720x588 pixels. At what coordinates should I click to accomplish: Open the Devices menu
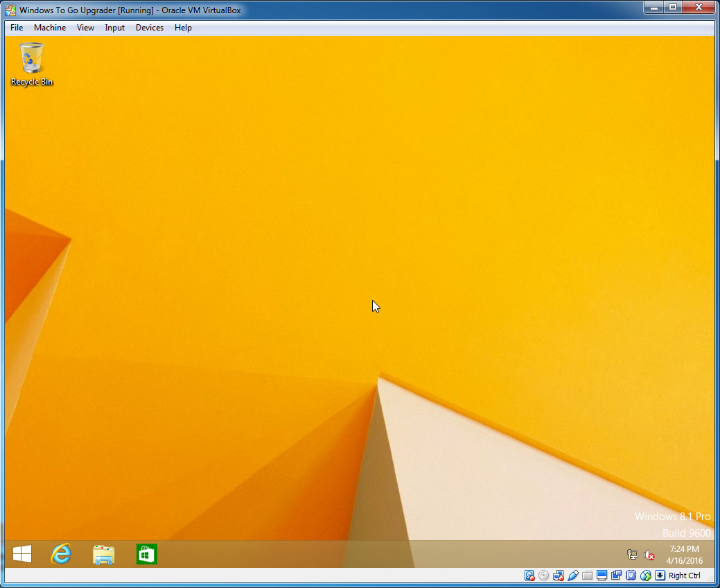[150, 28]
